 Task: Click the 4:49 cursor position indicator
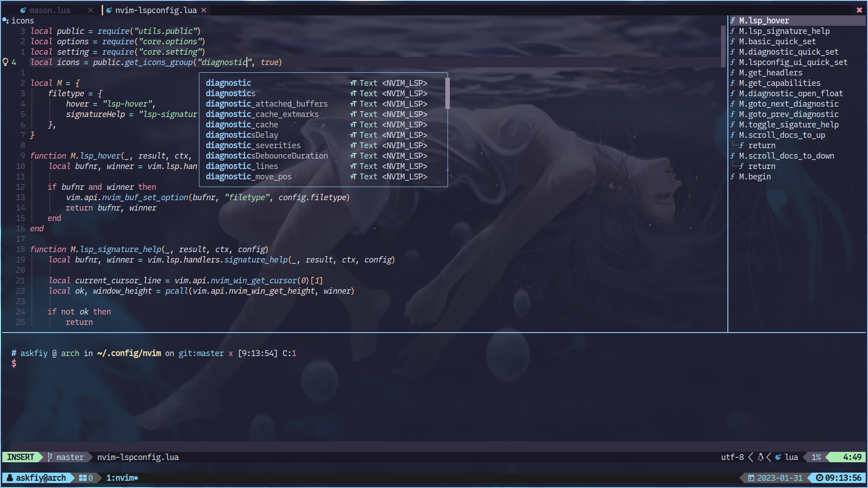tap(852, 457)
